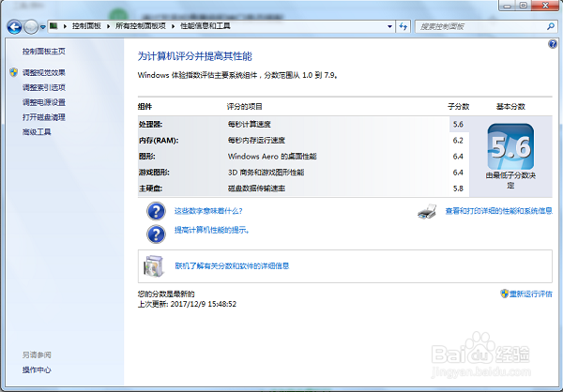The width and height of the screenshot is (563, 392).
Task: Open help with the question mark icon
Action: pos(553,44)
